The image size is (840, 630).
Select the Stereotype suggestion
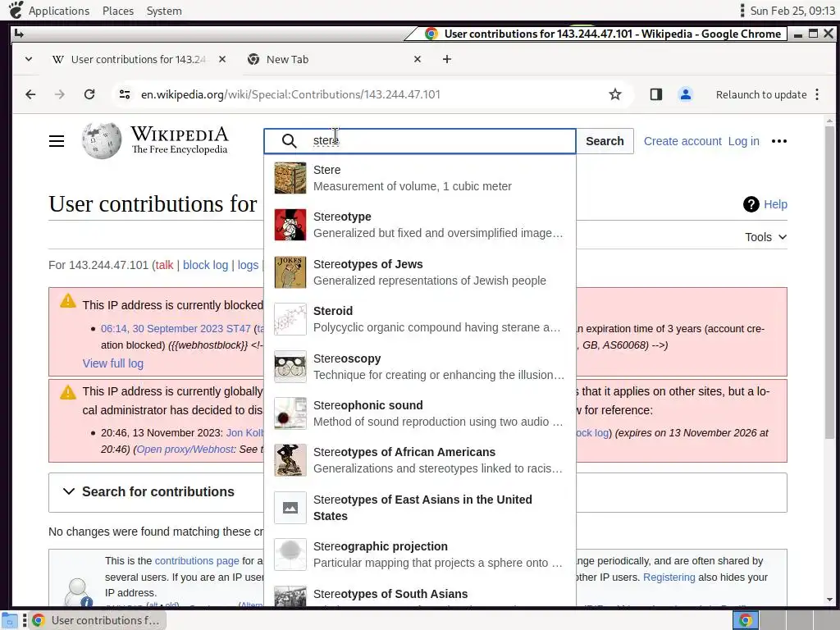[420, 225]
